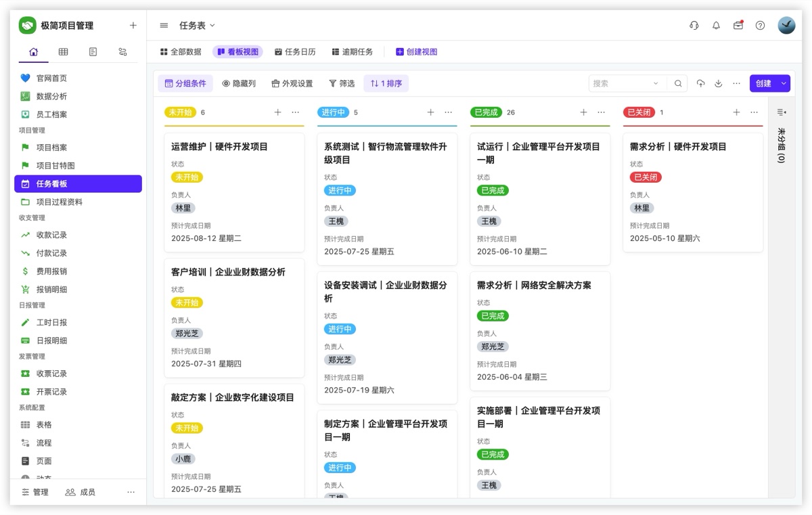Open 项目甘特图 in sidebar
The height and width of the screenshot is (515, 812).
click(78, 165)
